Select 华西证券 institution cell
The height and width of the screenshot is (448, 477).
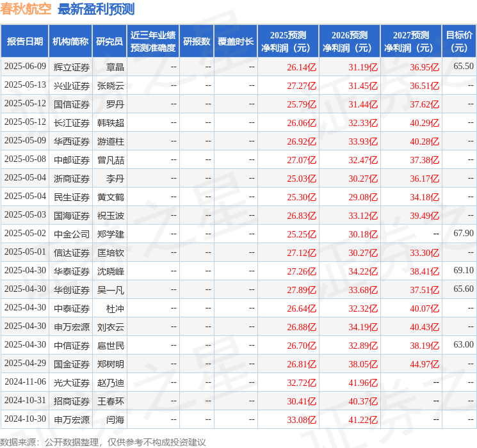tap(72, 141)
